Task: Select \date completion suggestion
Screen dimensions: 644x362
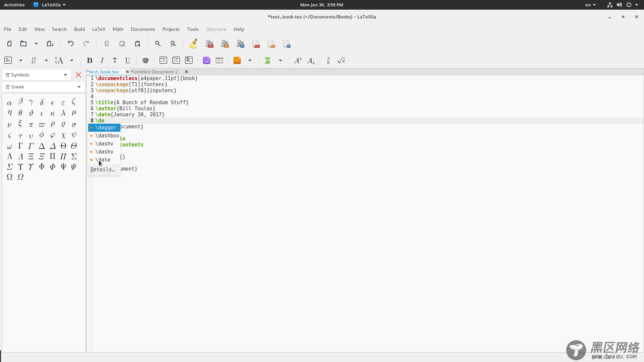Action: (x=104, y=160)
